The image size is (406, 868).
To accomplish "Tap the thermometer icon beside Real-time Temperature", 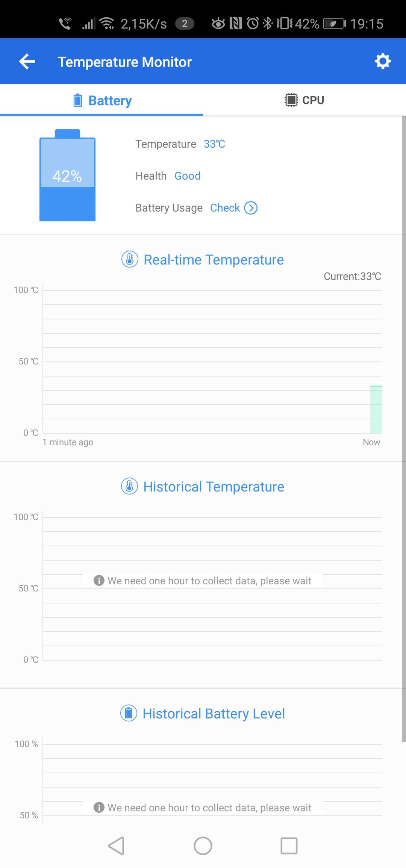I will pyautogui.click(x=130, y=259).
